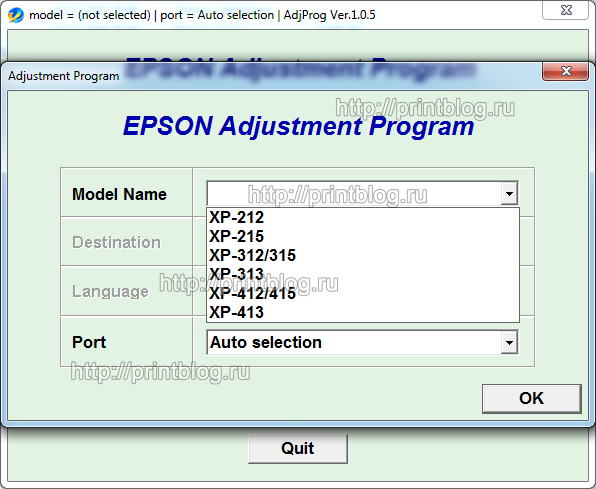Select XP-212 from the model list
The height and width of the screenshot is (489, 596).
coord(363,218)
